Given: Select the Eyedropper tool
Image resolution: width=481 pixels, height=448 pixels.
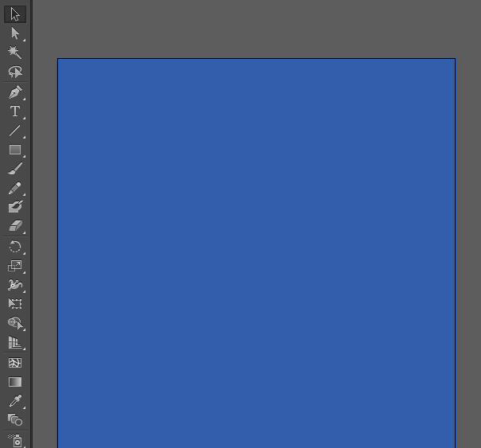Looking at the screenshot, I should coord(15,401).
